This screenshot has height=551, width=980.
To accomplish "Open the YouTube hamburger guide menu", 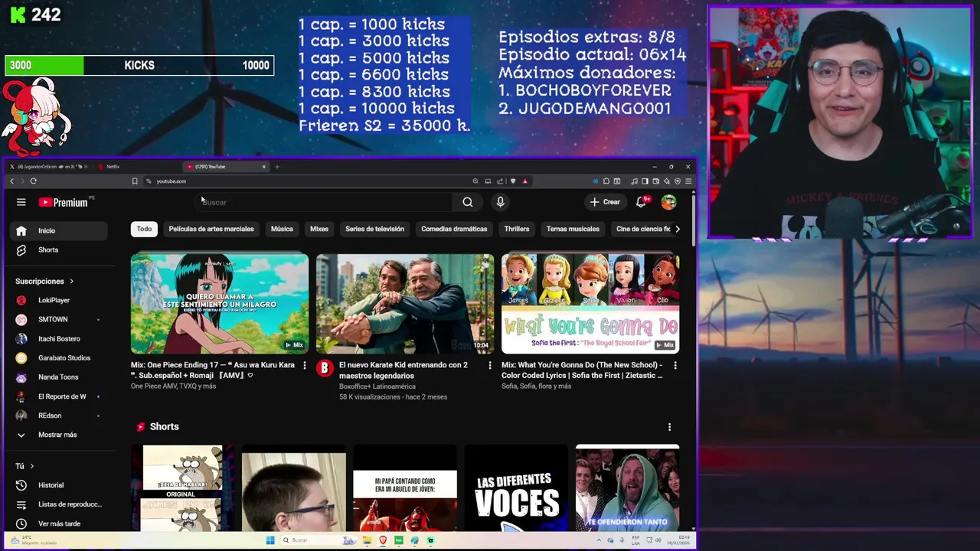I will coord(21,202).
